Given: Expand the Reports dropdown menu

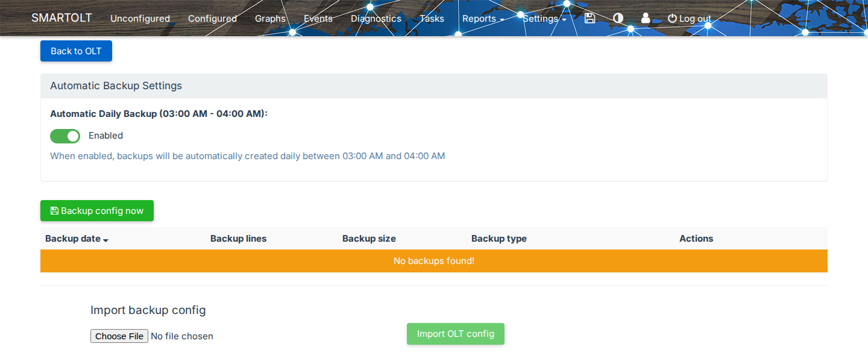Looking at the screenshot, I should [483, 19].
